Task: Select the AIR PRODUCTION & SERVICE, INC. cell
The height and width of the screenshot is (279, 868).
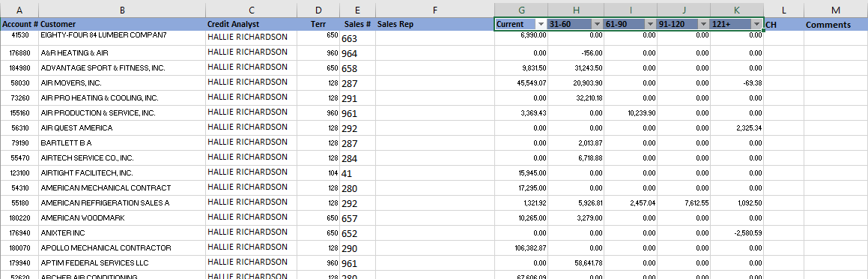Action: (x=122, y=113)
